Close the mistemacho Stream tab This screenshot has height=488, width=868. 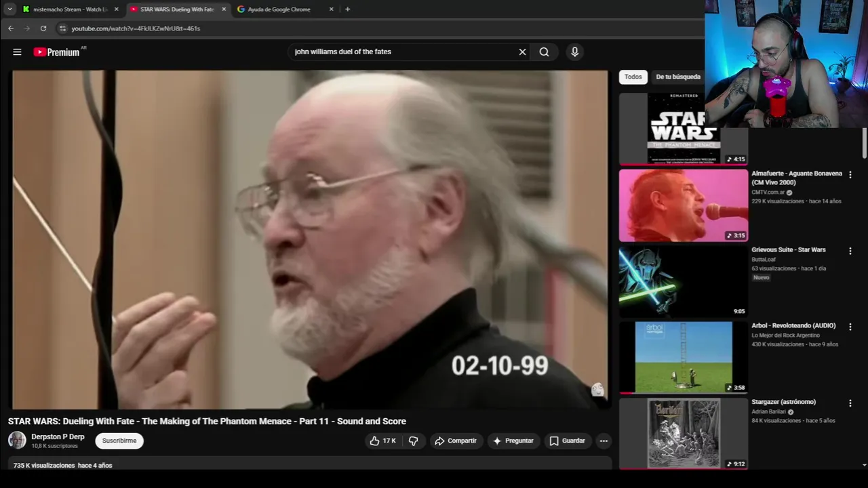pyautogui.click(x=117, y=9)
